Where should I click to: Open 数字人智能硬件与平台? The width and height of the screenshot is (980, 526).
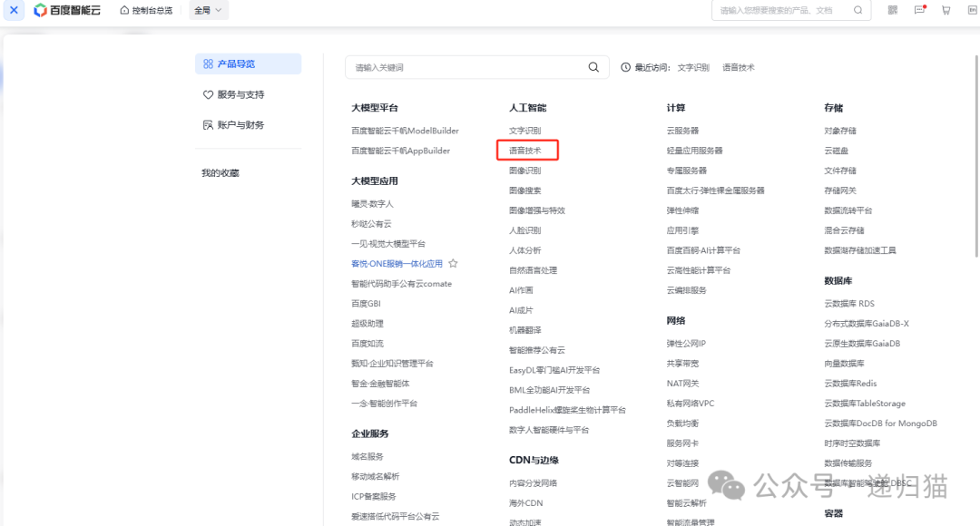(549, 430)
